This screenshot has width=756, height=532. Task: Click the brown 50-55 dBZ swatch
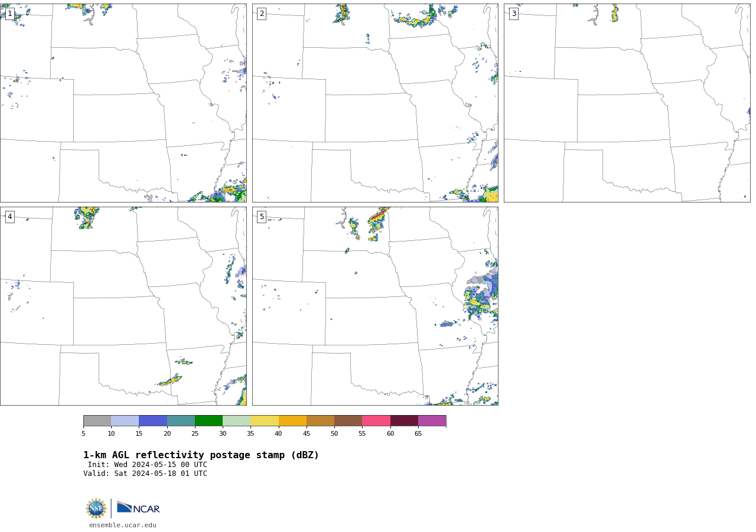(348, 421)
